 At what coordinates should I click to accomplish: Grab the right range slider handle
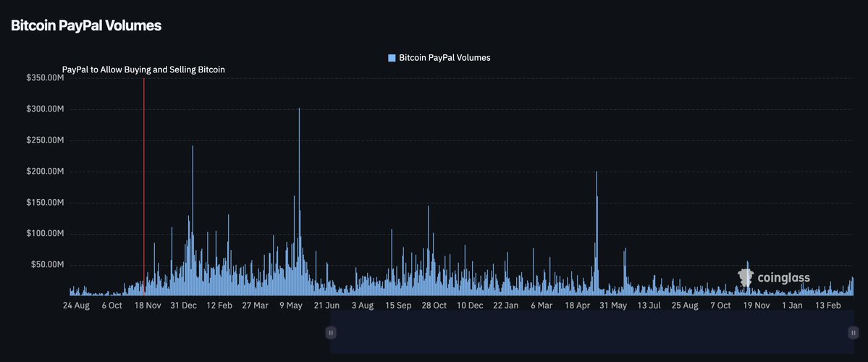pos(854,332)
